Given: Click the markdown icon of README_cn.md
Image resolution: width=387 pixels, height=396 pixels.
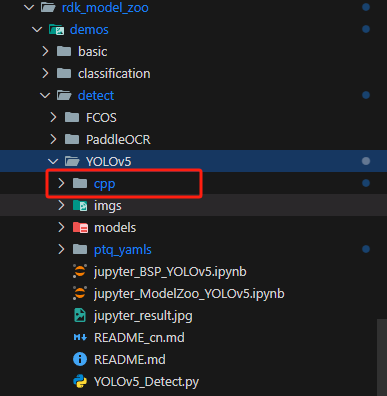Looking at the screenshot, I should tap(80, 337).
